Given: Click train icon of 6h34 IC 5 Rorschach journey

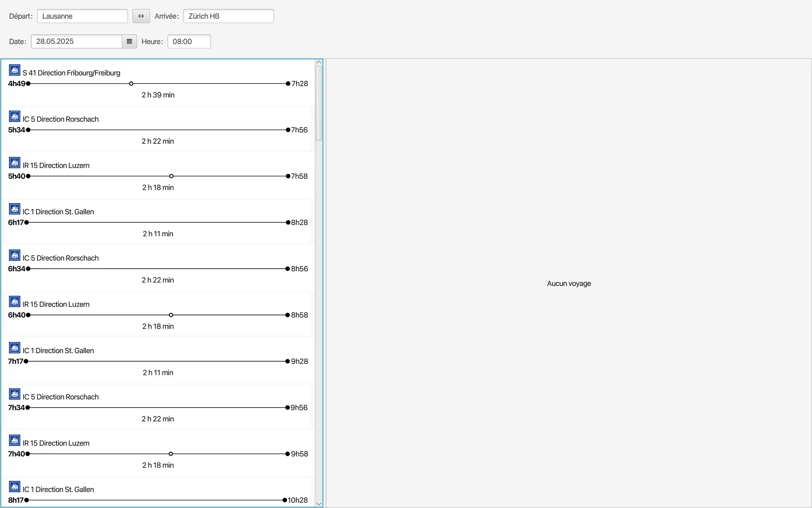Looking at the screenshot, I should click(15, 255).
